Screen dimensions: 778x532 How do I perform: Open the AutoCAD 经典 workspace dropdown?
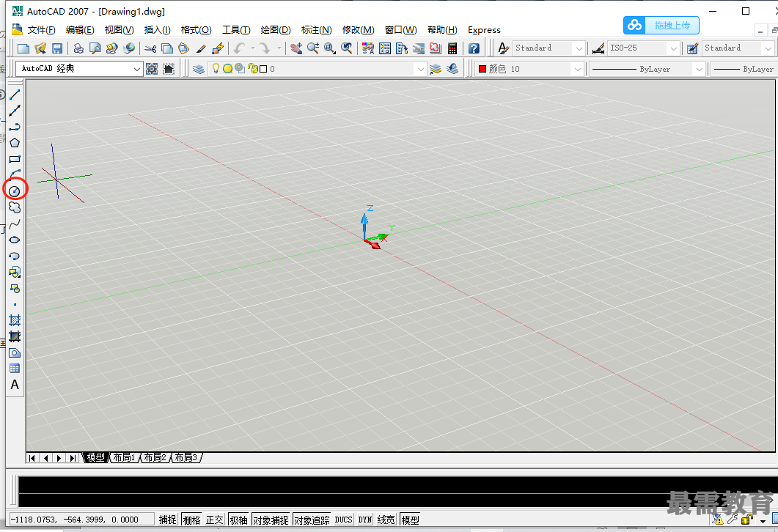(x=137, y=69)
